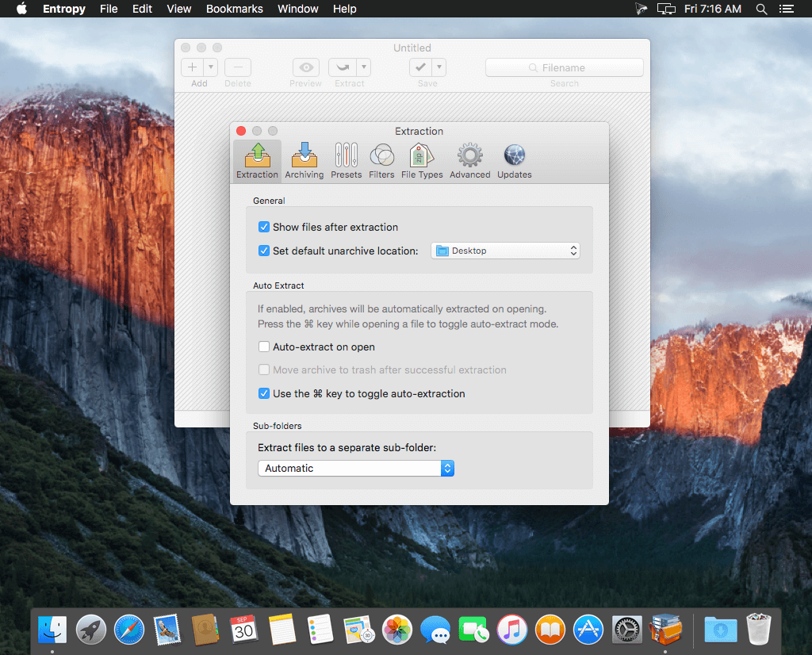Image resolution: width=812 pixels, height=655 pixels.
Task: Click the menu bar status icon left of display icon
Action: coord(641,9)
